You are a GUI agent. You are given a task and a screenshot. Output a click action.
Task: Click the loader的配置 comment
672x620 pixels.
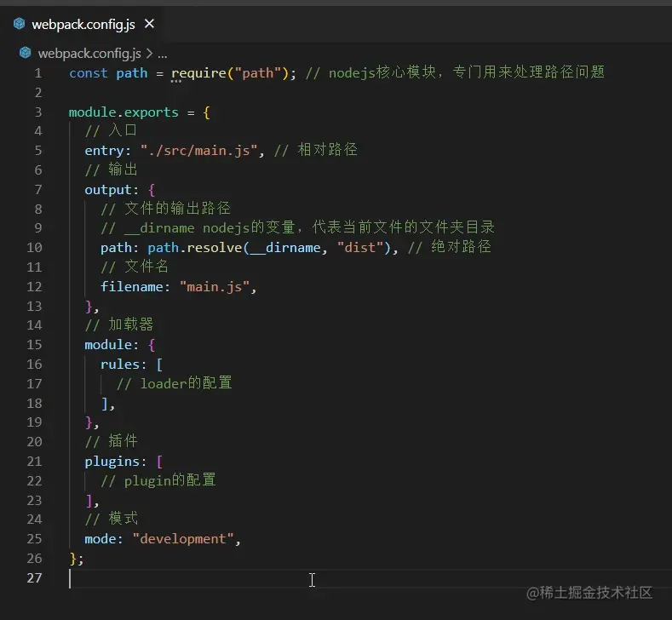click(174, 383)
